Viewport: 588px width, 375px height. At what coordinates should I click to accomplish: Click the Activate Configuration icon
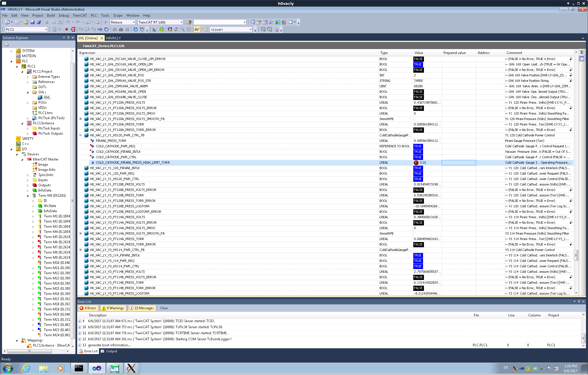click(x=155, y=29)
